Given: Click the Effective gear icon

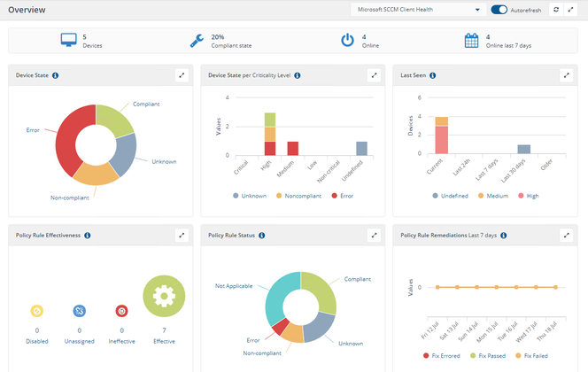Looking at the screenshot, I should coord(165,295).
